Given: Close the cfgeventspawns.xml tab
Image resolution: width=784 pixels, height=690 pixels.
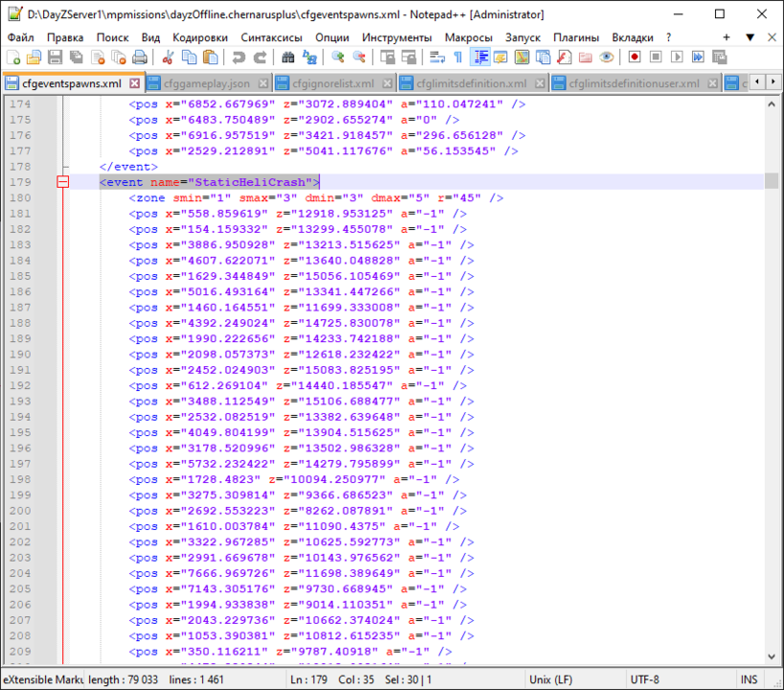Looking at the screenshot, I should point(134,83).
